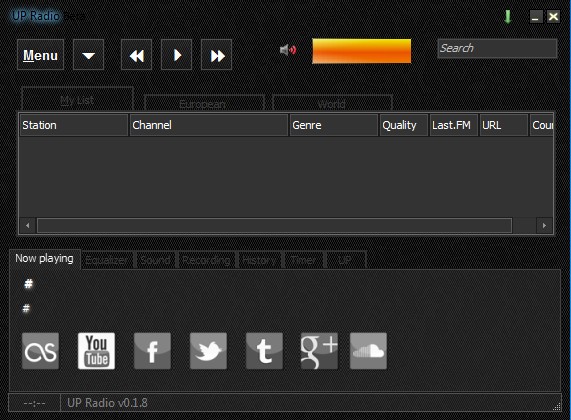This screenshot has height=420, width=571.
Task: Sort by the Genre column header
Action: pyautogui.click(x=334, y=125)
